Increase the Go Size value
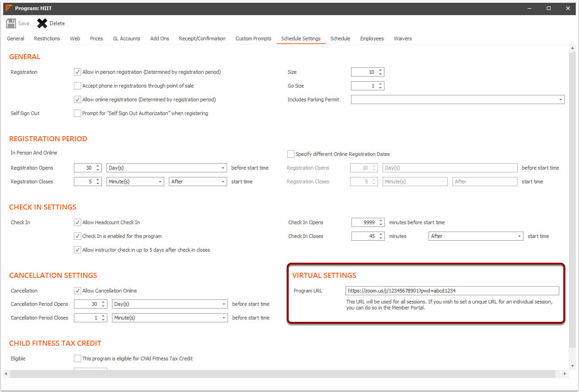The image size is (579, 392). point(381,84)
